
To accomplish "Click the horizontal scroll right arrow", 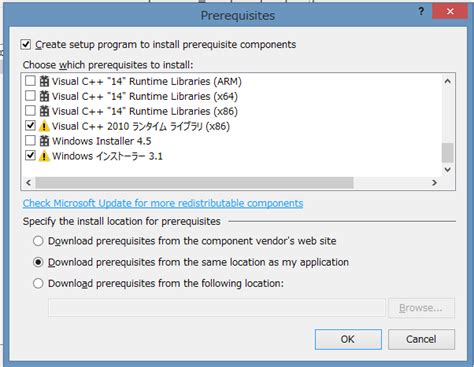I will click(x=434, y=183).
